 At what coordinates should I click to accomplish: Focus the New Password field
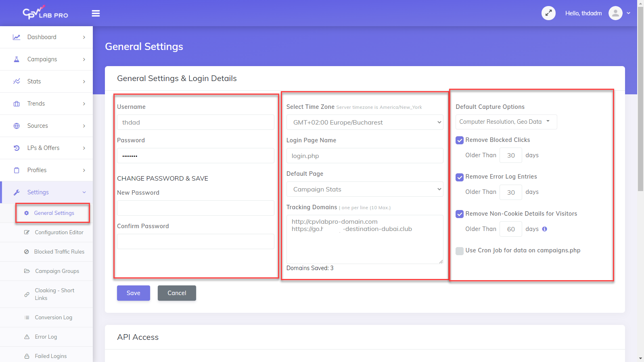[195, 208]
